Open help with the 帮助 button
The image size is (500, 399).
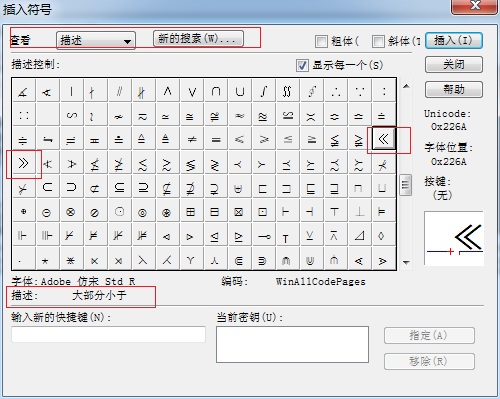[454, 89]
